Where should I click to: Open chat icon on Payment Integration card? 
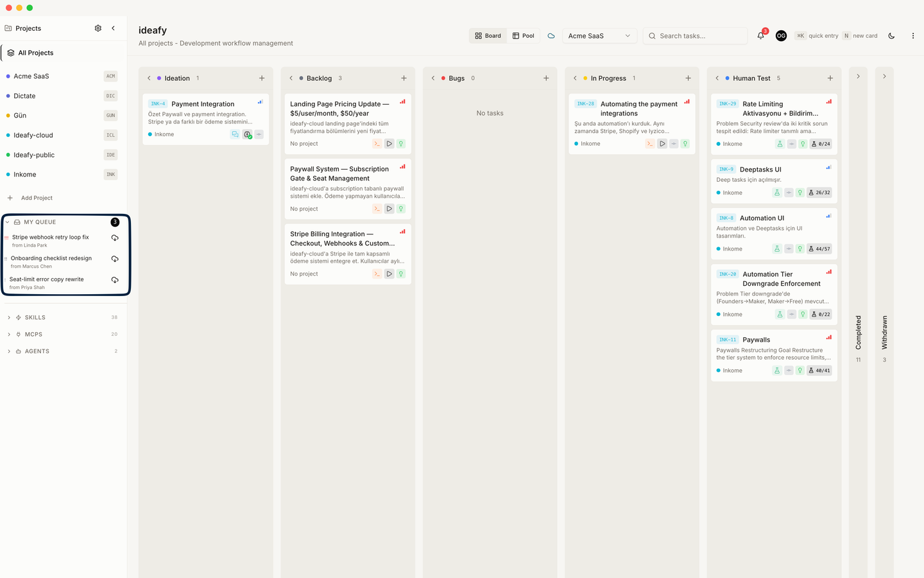click(235, 134)
